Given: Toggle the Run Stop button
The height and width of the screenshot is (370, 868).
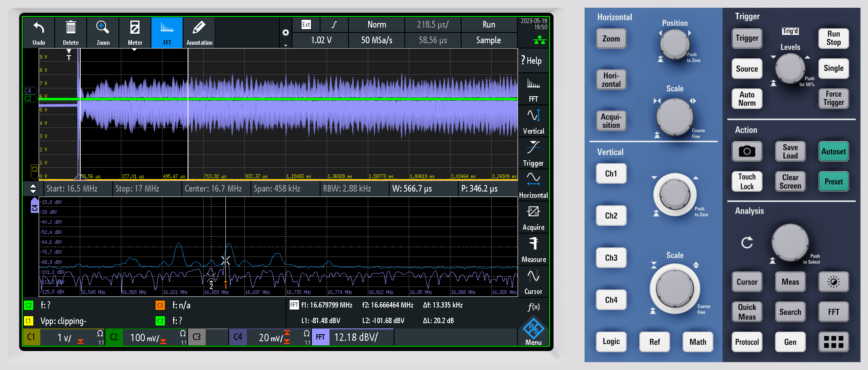Looking at the screenshot, I should (833, 38).
